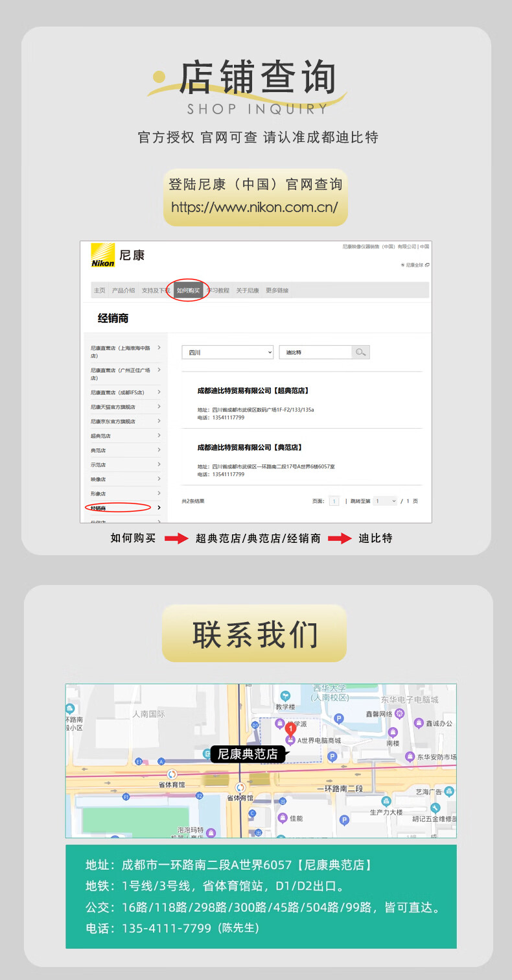
Task: Click the red numbered pin on the map
Action: [290, 730]
